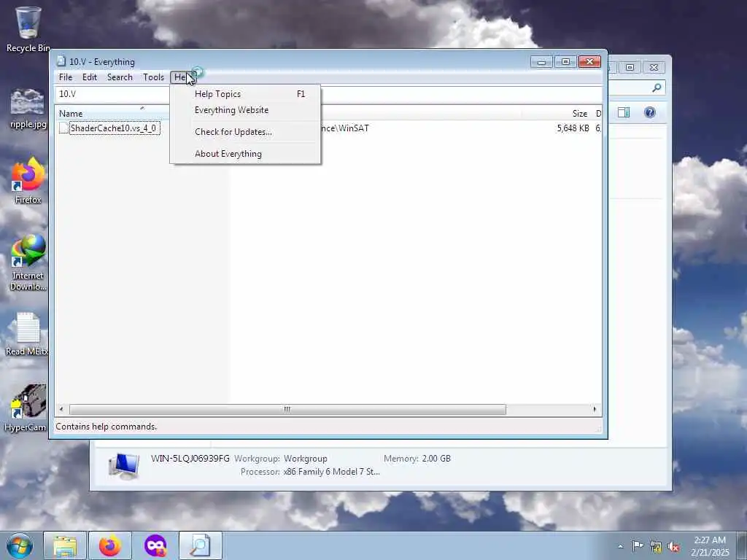Click the horizontal scrollbar left arrow
Image resolution: width=747 pixels, height=560 pixels.
(61, 409)
